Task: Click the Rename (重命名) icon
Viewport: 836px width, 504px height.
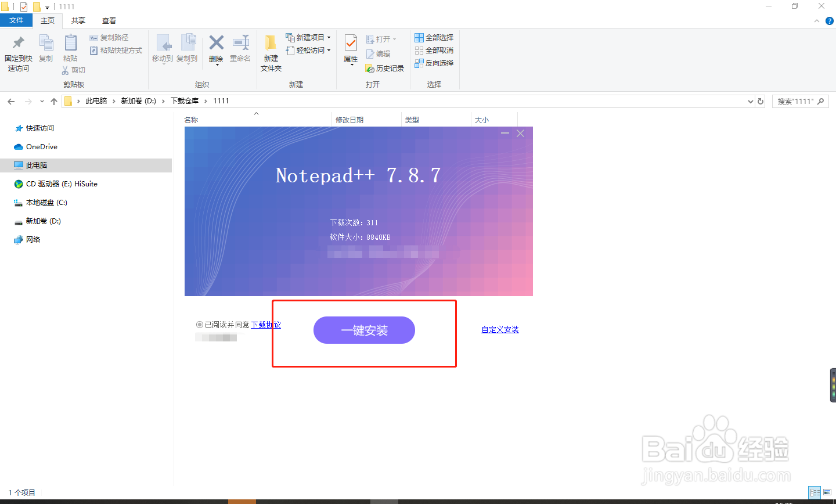Action: pyautogui.click(x=240, y=42)
